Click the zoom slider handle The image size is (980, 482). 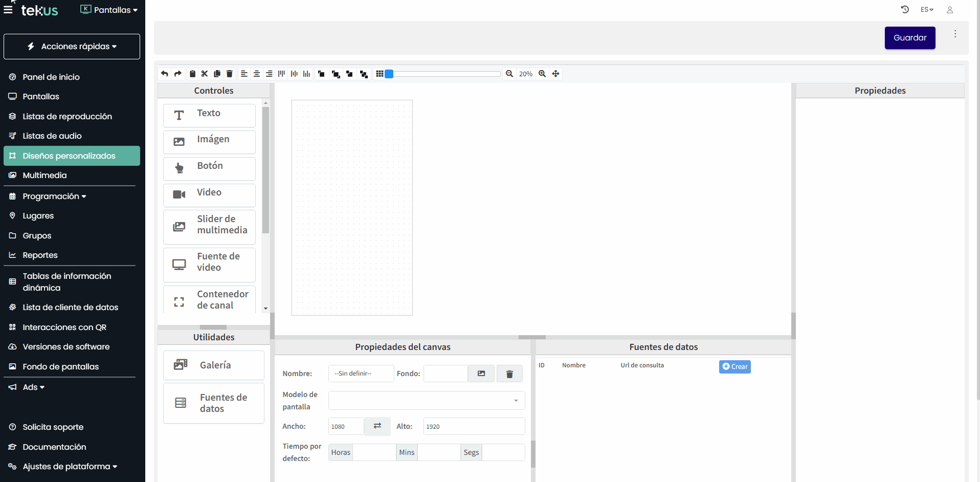(389, 74)
